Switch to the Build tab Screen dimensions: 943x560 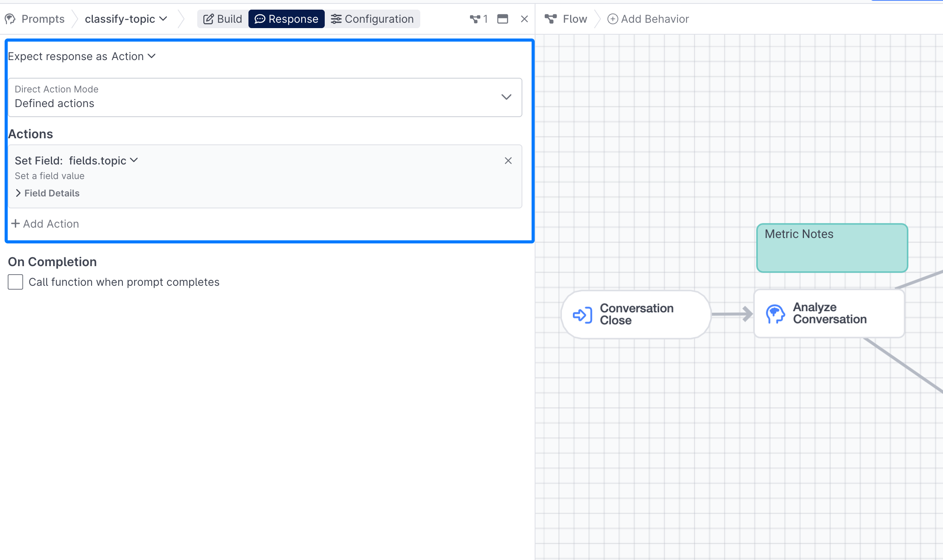pos(223,19)
